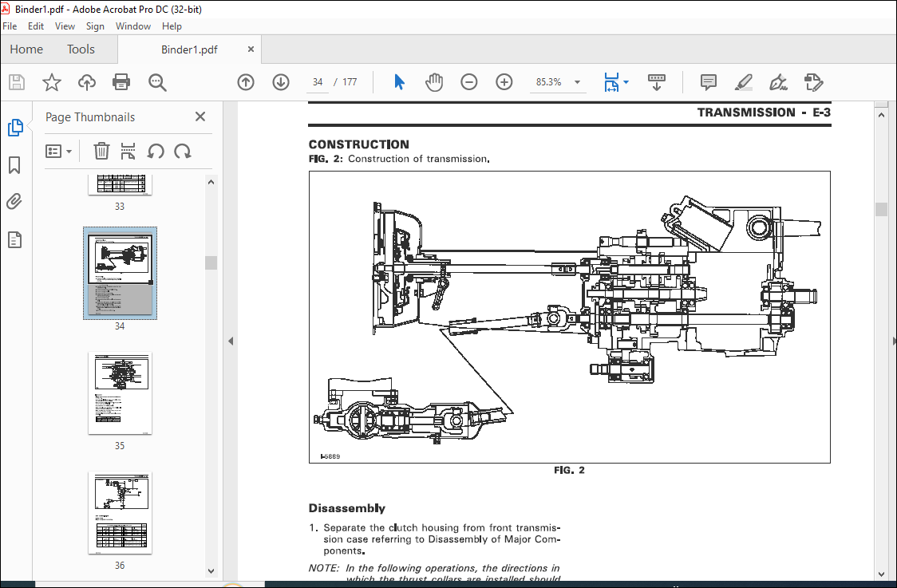Open thumbnails options dropdown menu
The image size is (897, 588).
point(58,152)
